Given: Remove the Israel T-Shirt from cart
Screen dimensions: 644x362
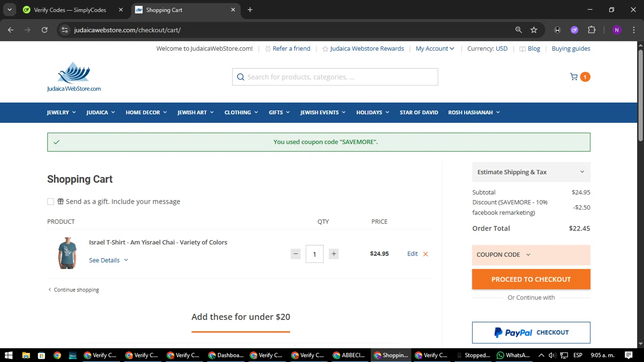Looking at the screenshot, I should point(425,254).
